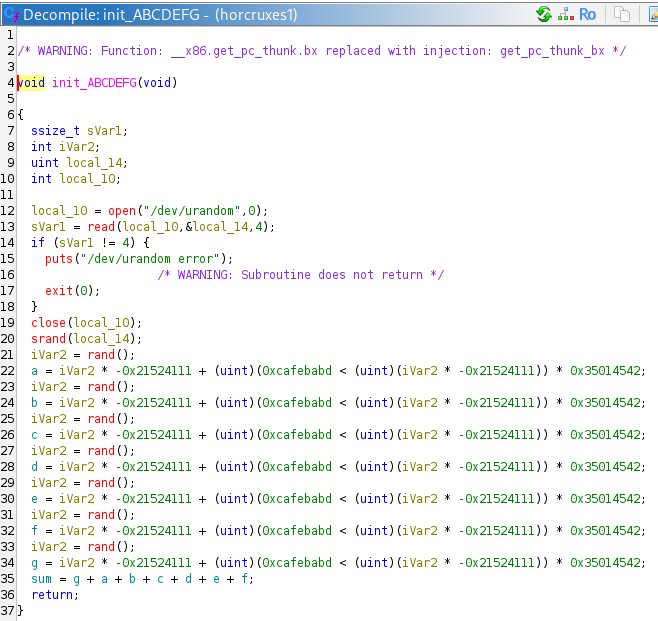Open the control flow graph icon

(x=567, y=14)
